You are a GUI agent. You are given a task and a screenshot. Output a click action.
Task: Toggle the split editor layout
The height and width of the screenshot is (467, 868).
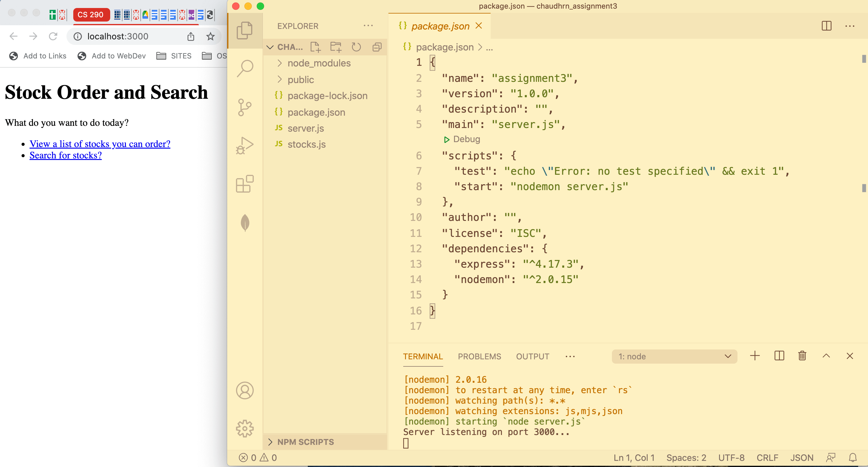click(826, 26)
